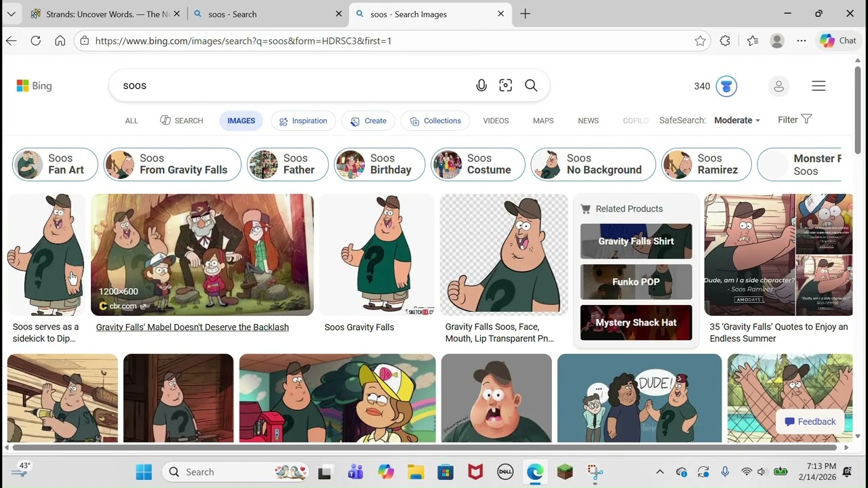Image resolution: width=868 pixels, height=488 pixels.
Task: Switch to the MAPS tab
Action: point(543,121)
